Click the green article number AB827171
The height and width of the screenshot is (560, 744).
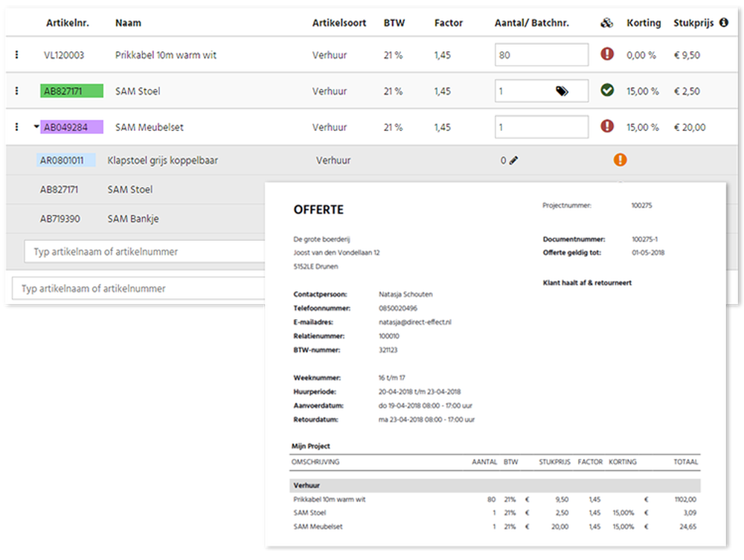point(71,91)
